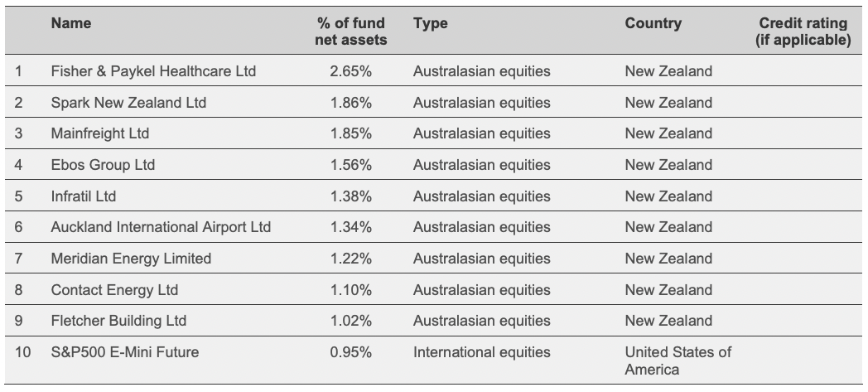Click the Country column header
868x392 pixels.
[x=653, y=24]
